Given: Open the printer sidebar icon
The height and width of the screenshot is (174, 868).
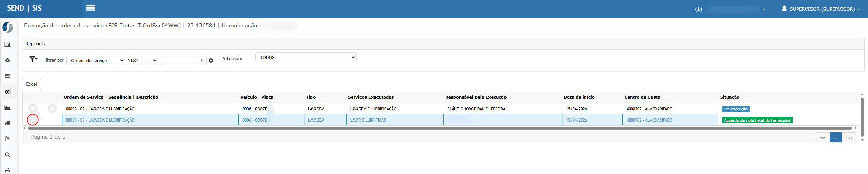Looking at the screenshot, I should pos(7,170).
